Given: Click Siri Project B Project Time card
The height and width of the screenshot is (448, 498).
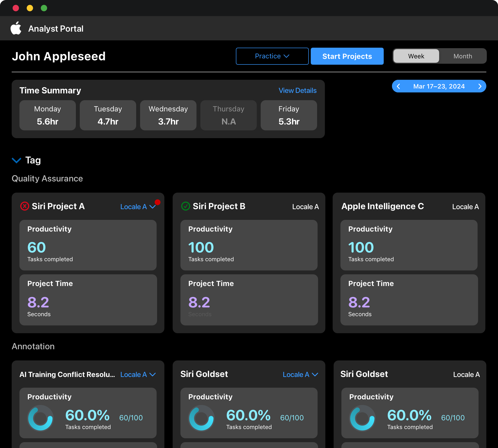Looking at the screenshot, I should (249, 300).
